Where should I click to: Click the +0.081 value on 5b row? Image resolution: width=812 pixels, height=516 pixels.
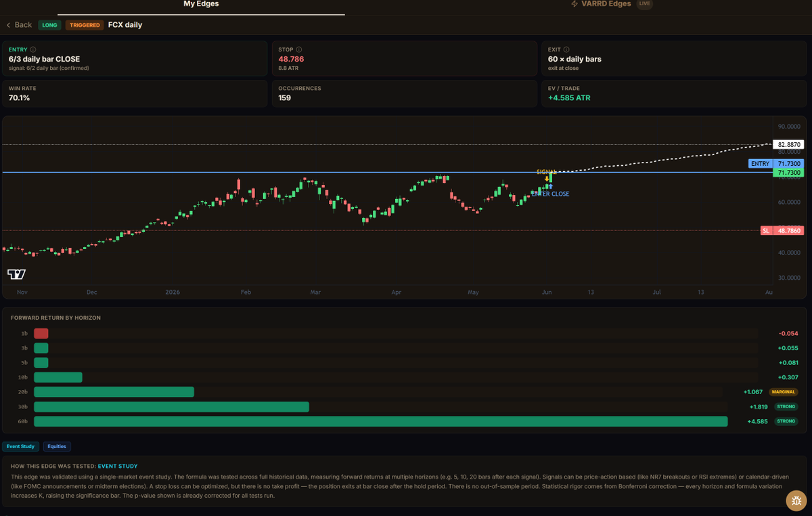click(x=788, y=363)
